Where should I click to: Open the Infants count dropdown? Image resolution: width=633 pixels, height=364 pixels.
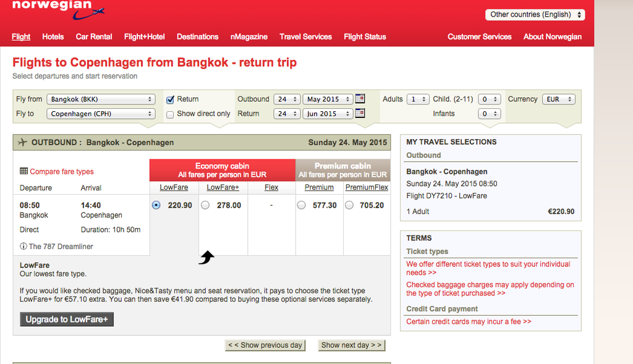490,114
